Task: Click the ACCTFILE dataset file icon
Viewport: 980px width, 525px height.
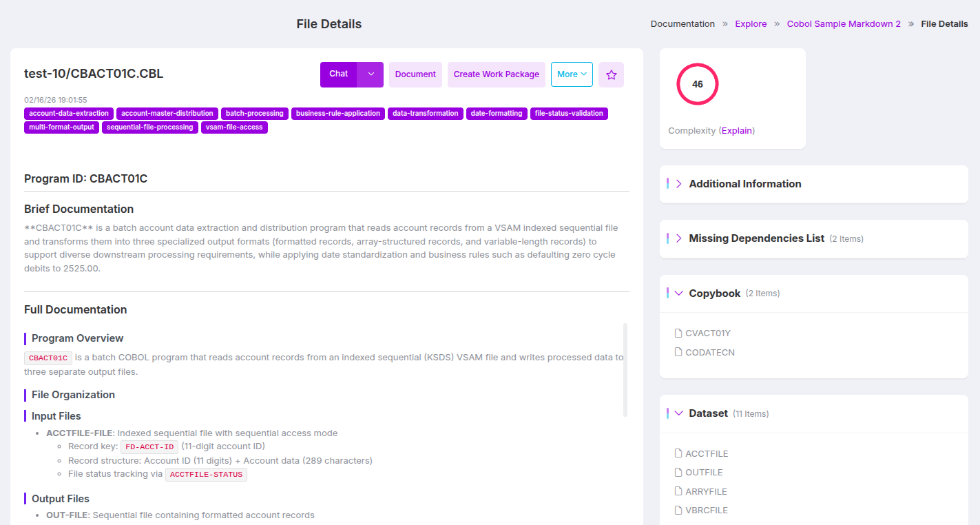Action: tap(678, 454)
